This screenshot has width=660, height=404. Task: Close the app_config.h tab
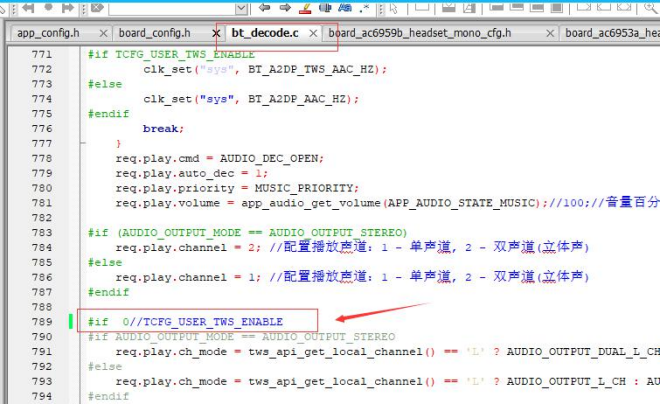pos(103,33)
